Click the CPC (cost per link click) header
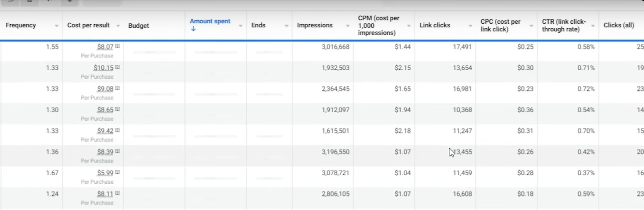This screenshot has width=644, height=210. [x=500, y=25]
